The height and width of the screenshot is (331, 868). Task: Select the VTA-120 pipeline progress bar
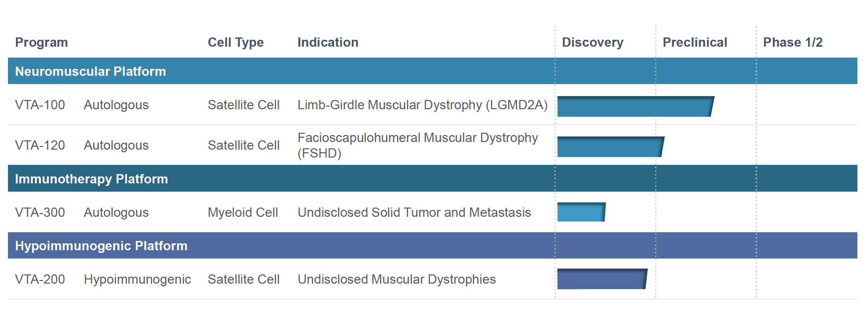coord(610,147)
